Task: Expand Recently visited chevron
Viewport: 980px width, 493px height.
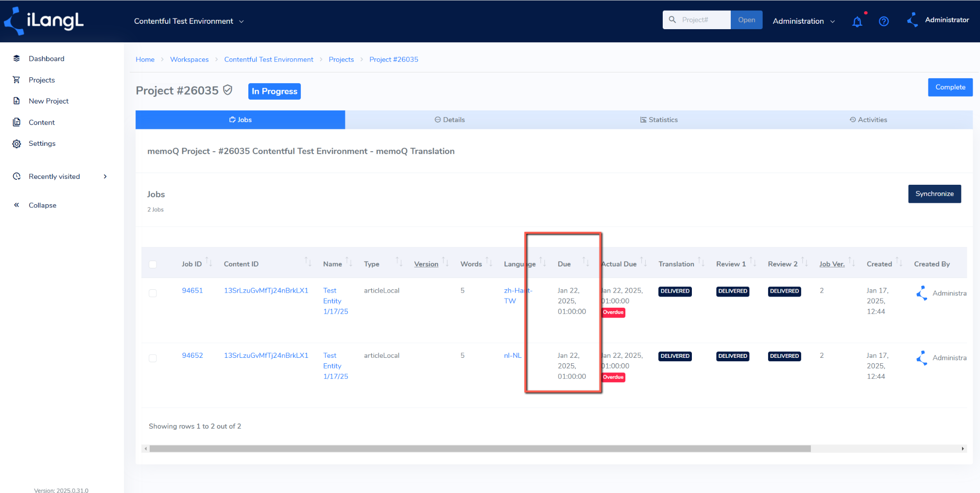Action: (x=105, y=176)
